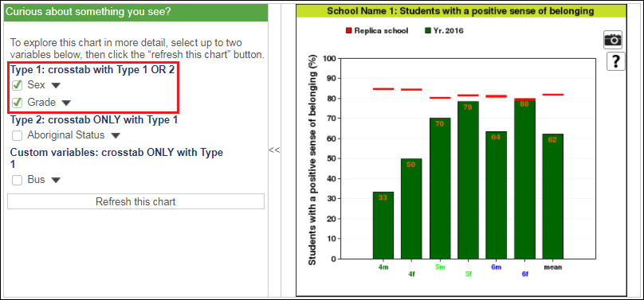Click the mean bar showing 62

552,197
